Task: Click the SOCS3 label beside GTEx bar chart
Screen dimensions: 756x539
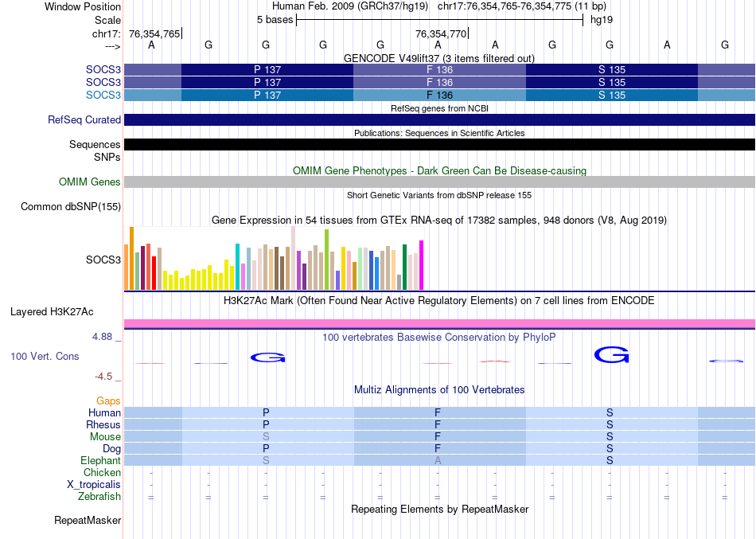Action: click(103, 260)
